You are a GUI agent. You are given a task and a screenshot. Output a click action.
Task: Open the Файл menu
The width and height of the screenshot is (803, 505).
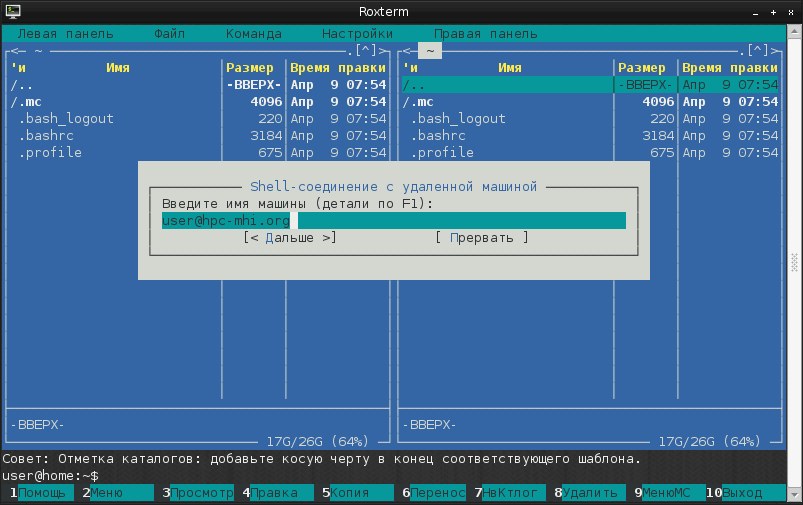pyautogui.click(x=170, y=33)
